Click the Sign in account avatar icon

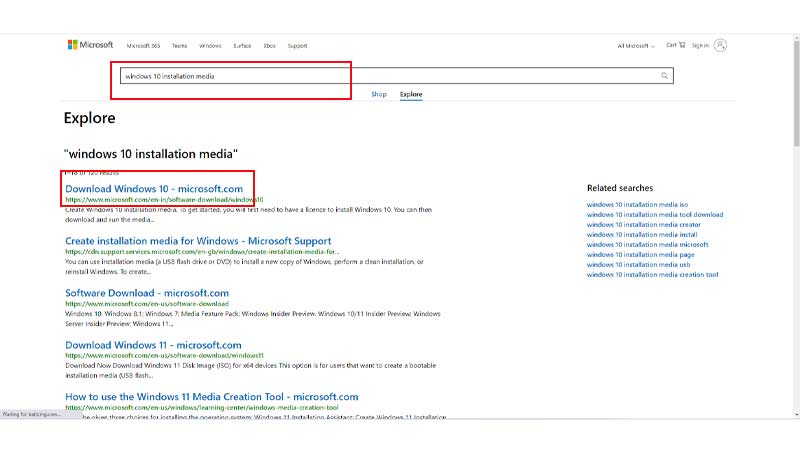pyautogui.click(x=720, y=45)
